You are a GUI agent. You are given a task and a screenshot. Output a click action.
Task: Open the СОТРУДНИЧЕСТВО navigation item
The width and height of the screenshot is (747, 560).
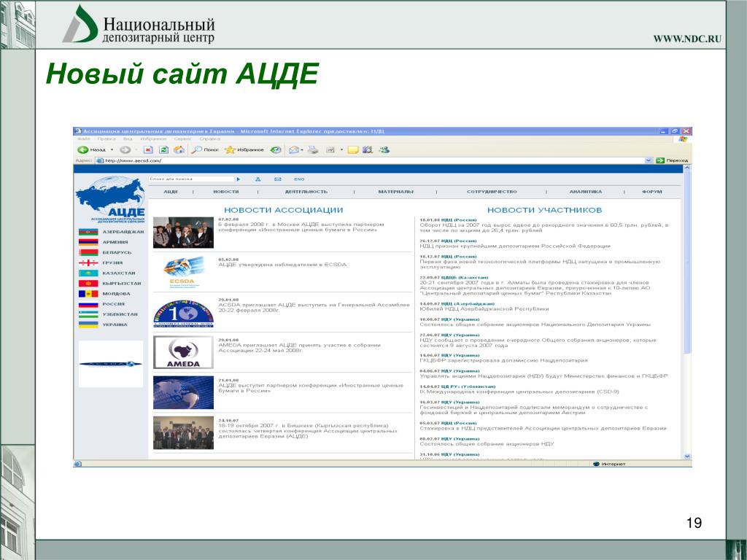click(x=492, y=192)
